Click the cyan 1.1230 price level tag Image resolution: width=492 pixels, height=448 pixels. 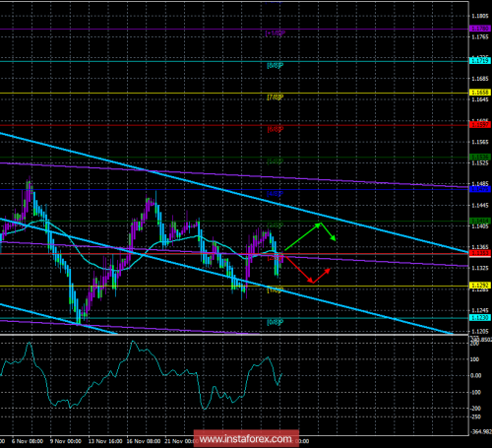pyautogui.click(x=480, y=317)
